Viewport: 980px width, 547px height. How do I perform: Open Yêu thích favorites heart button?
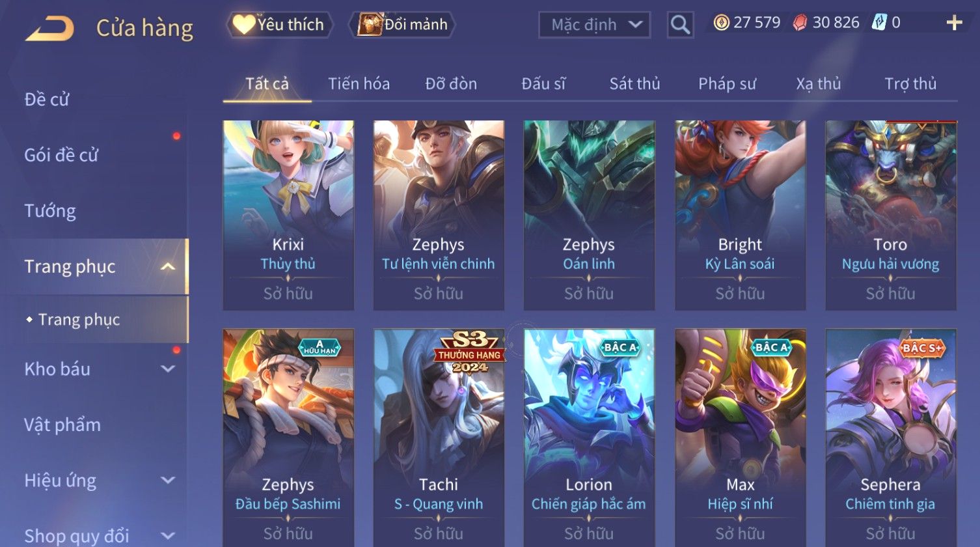(279, 25)
